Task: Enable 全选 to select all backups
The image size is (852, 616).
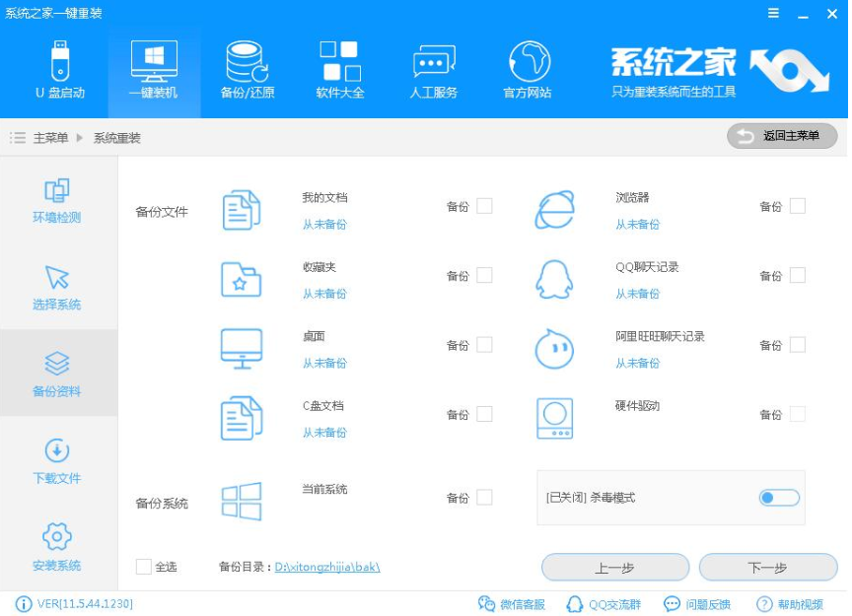Action: tap(142, 567)
